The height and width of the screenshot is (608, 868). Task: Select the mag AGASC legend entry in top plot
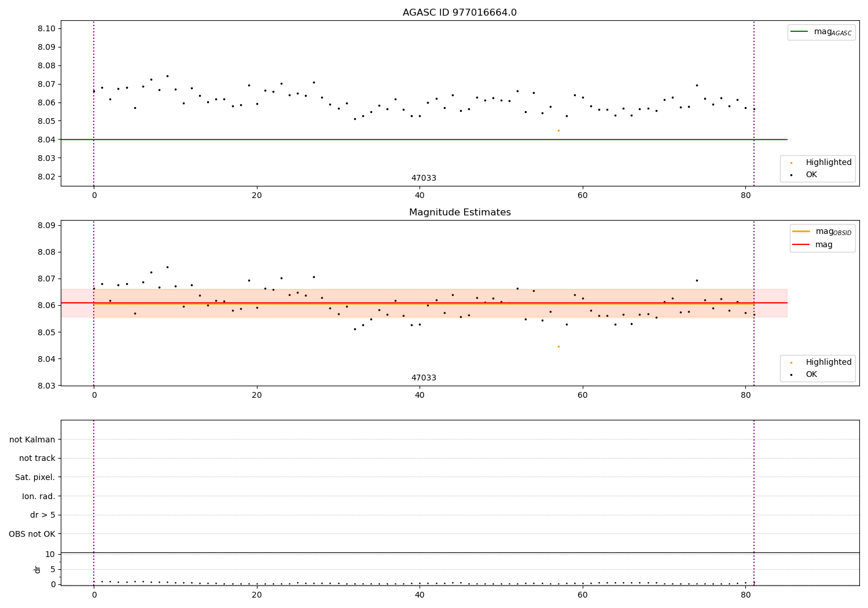point(821,32)
